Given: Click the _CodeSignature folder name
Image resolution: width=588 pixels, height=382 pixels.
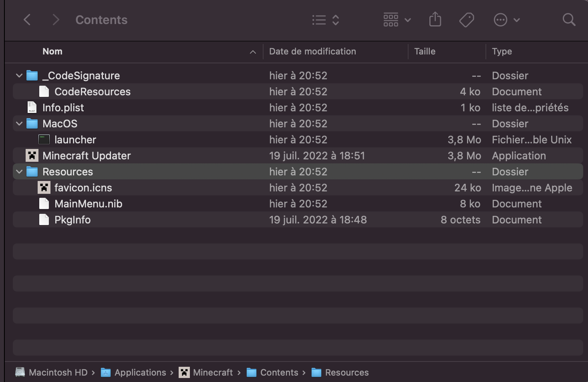Looking at the screenshot, I should 81,75.
